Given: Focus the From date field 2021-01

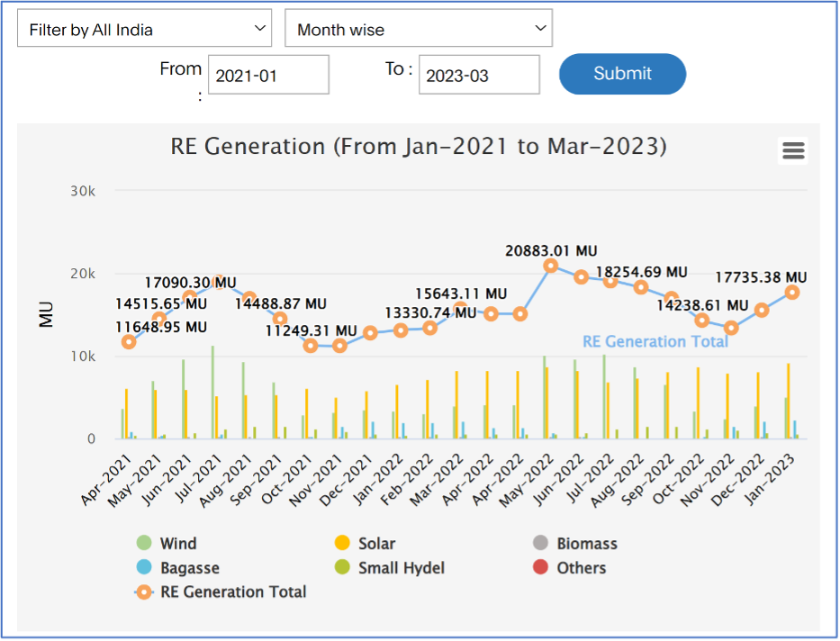Looking at the screenshot, I should (x=268, y=76).
